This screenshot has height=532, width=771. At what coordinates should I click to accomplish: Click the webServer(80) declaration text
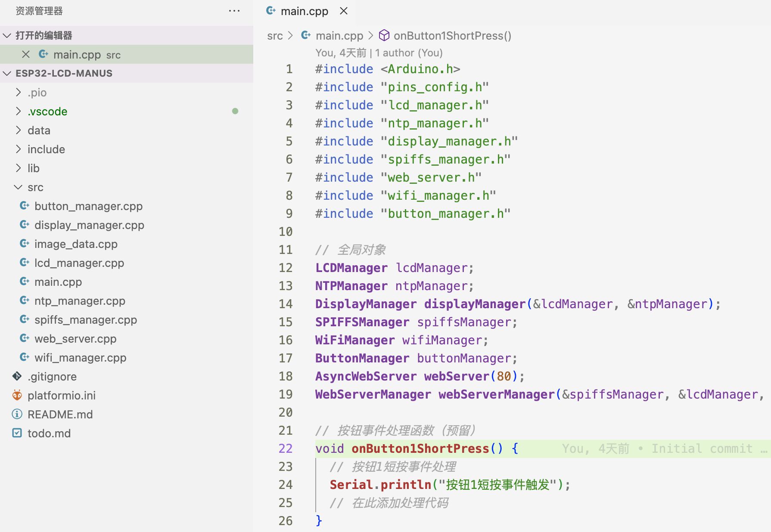coord(471,376)
